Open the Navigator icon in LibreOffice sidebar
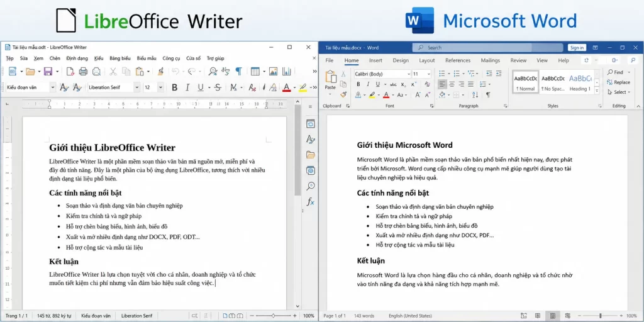This screenshot has width=644, height=322. tap(311, 186)
